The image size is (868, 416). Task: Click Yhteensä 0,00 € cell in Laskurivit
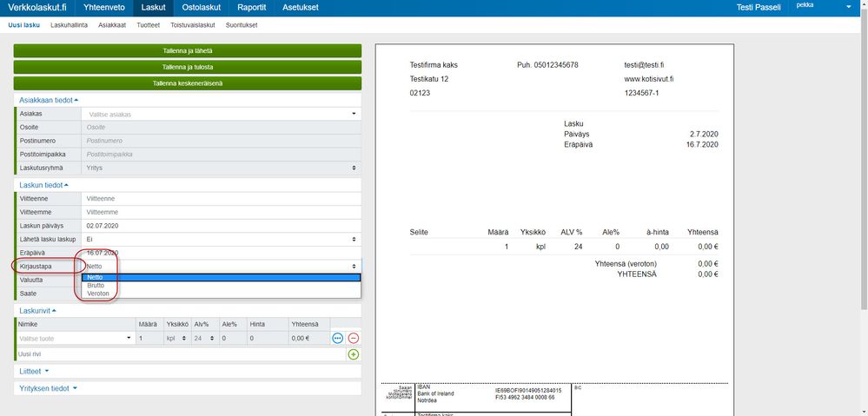click(308, 338)
